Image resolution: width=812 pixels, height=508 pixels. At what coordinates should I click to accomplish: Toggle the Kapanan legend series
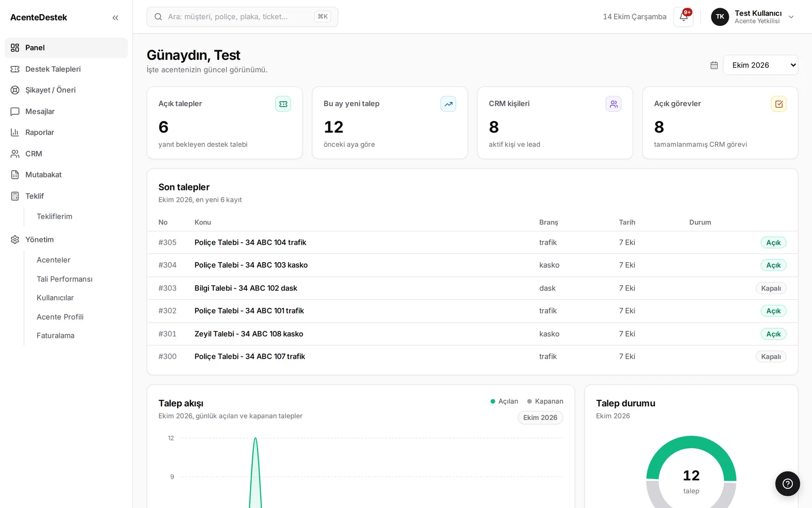tap(545, 401)
